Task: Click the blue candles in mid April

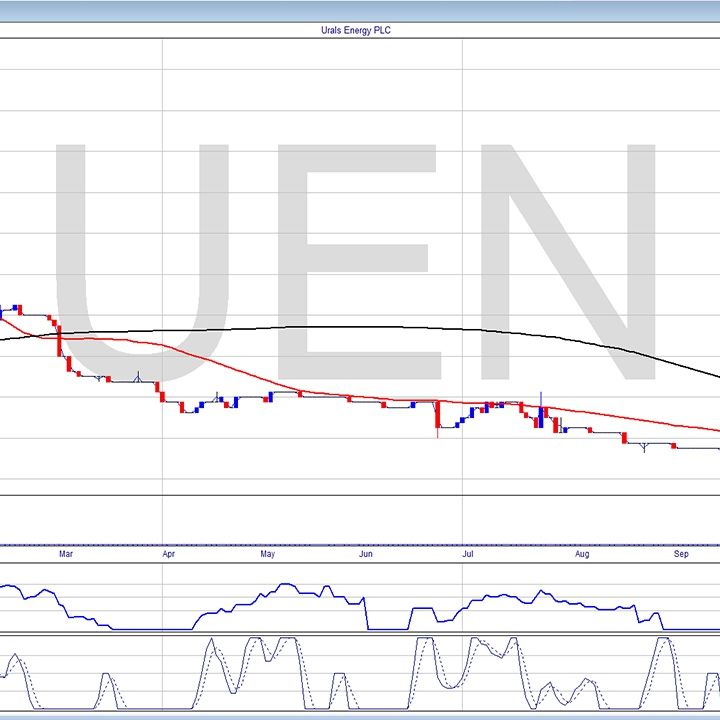Action: pos(200,405)
